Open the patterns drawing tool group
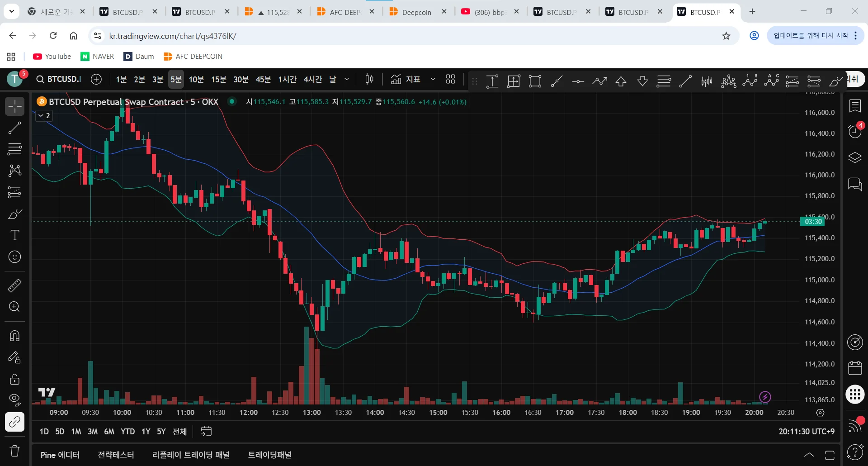Screen dimensions: 868x466 (15, 171)
